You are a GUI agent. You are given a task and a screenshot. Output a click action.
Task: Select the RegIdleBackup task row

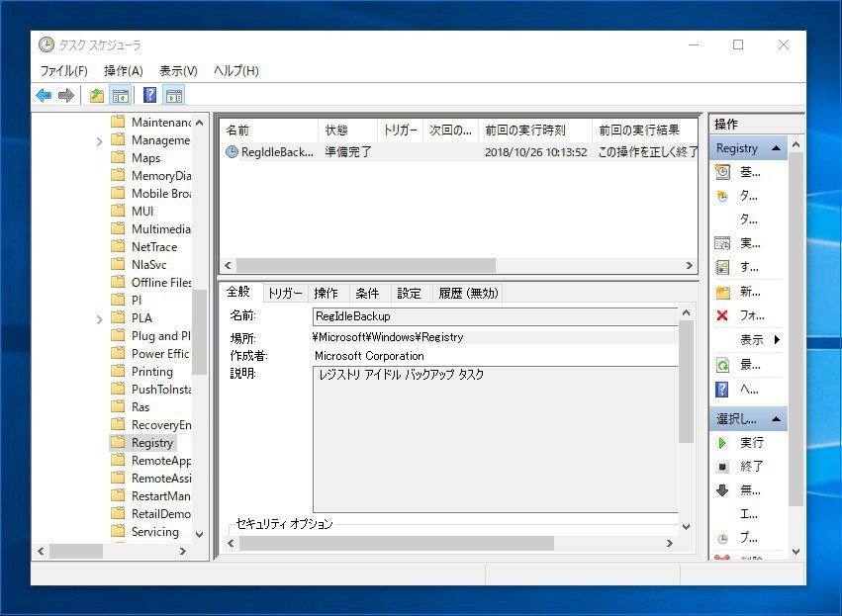tap(277, 152)
